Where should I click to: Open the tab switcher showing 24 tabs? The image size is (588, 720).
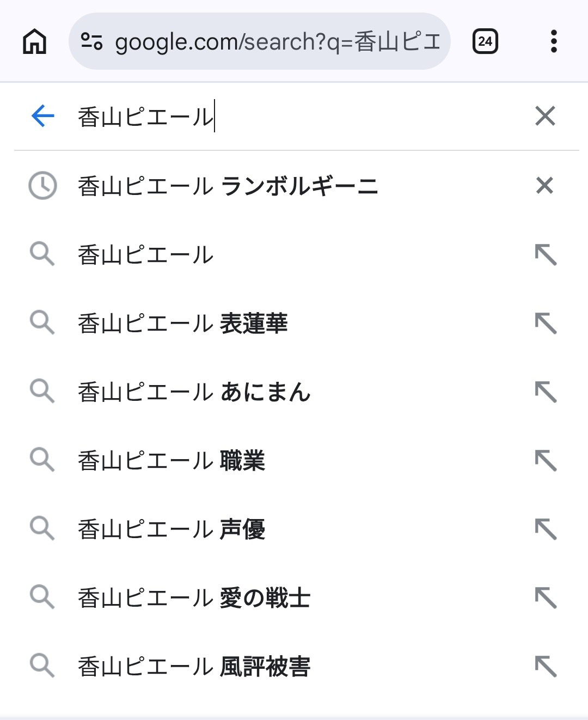[x=485, y=41]
